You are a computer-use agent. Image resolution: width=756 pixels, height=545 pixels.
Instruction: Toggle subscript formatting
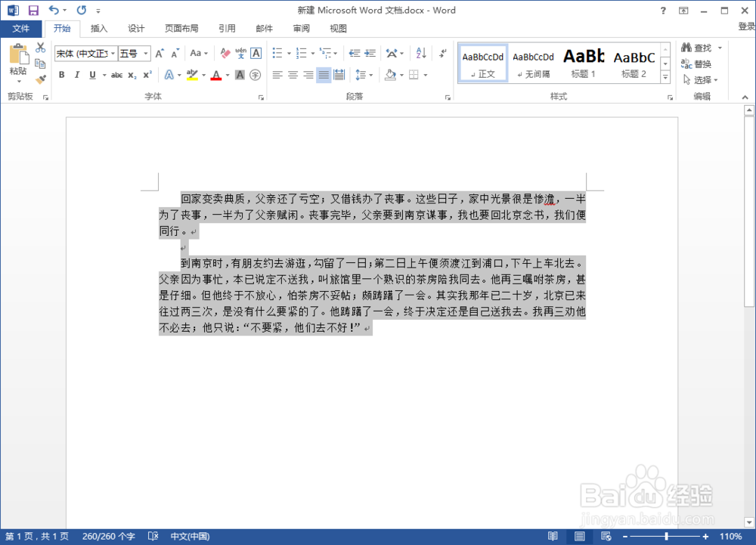(132, 75)
